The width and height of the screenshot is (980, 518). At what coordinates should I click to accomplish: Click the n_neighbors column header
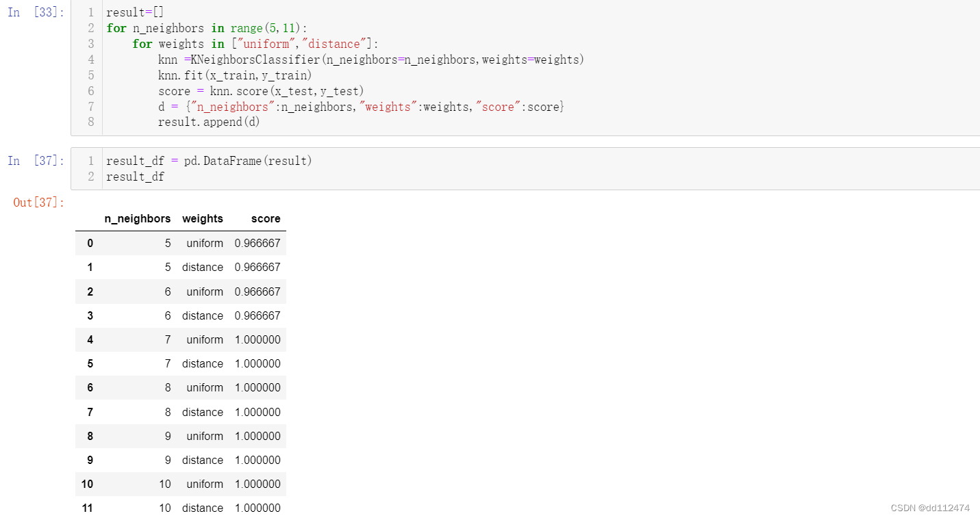138,219
